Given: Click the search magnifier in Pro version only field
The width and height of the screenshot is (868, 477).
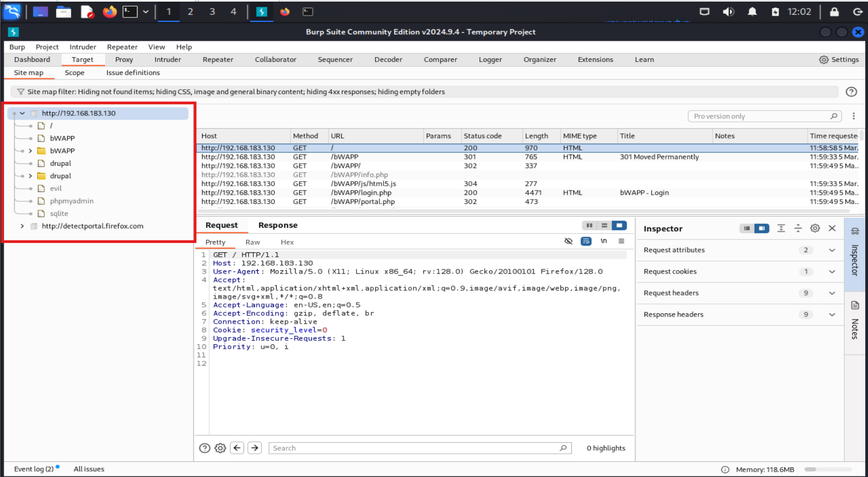Looking at the screenshot, I should pos(834,116).
